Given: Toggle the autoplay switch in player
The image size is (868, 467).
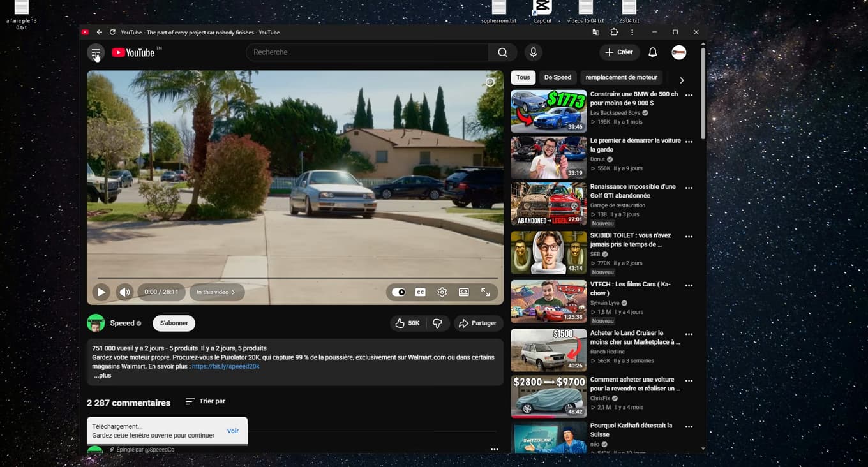Looking at the screenshot, I should [x=399, y=292].
